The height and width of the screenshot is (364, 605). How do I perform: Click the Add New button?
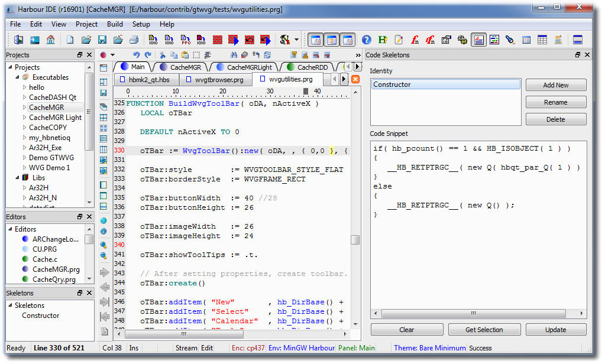coord(555,85)
